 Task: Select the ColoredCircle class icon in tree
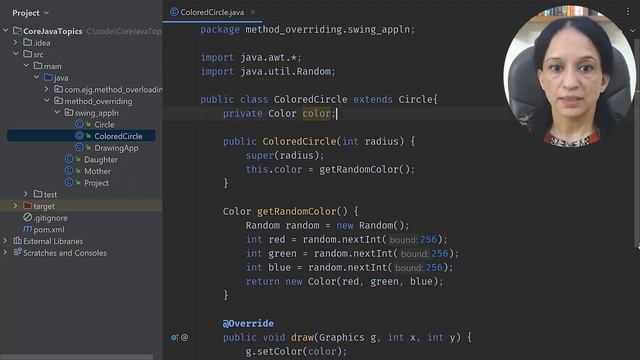point(79,136)
